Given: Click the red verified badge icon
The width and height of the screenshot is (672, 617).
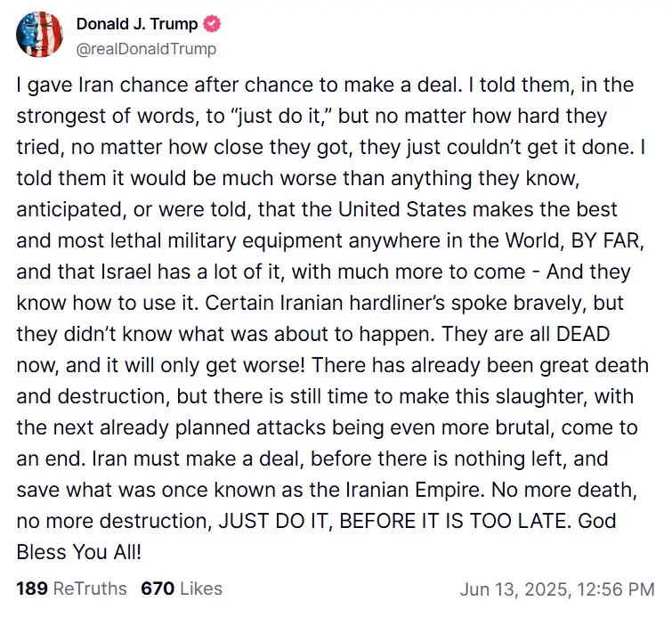Looking at the screenshot, I should [212, 23].
